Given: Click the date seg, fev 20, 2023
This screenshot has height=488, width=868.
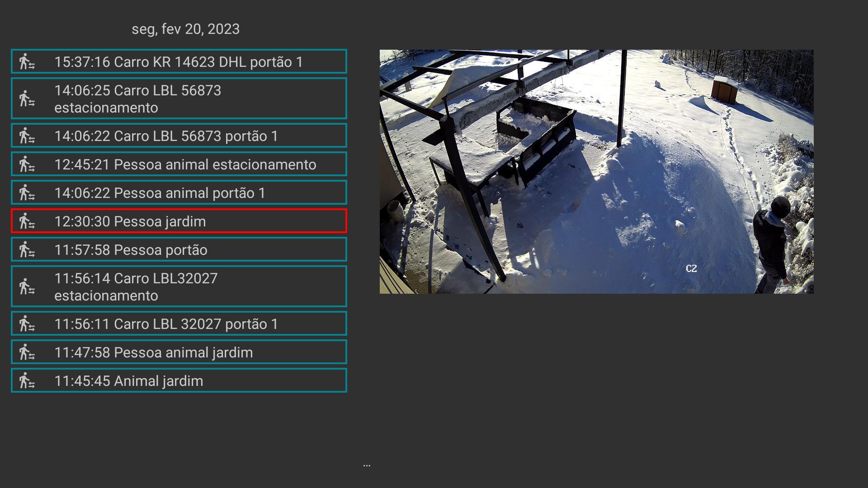Looking at the screenshot, I should pos(185,29).
